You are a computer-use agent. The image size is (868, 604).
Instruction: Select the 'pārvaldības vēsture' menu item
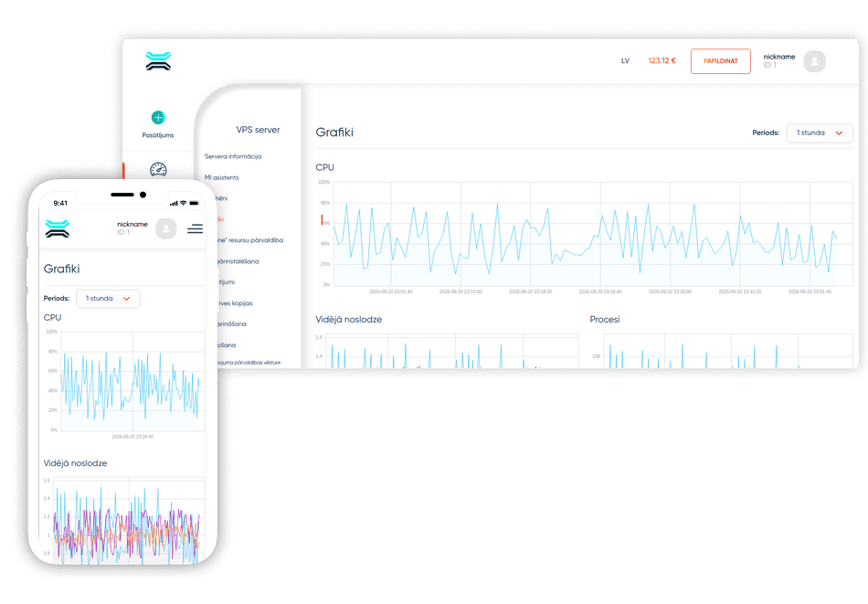coord(249,363)
